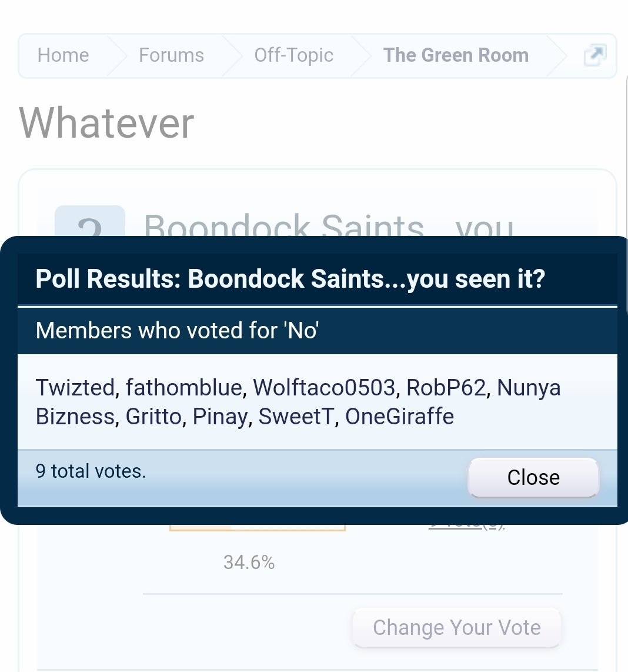Screen dimensions: 628x672
Task: Select The Green Room breadcrumb
Action: click(456, 55)
